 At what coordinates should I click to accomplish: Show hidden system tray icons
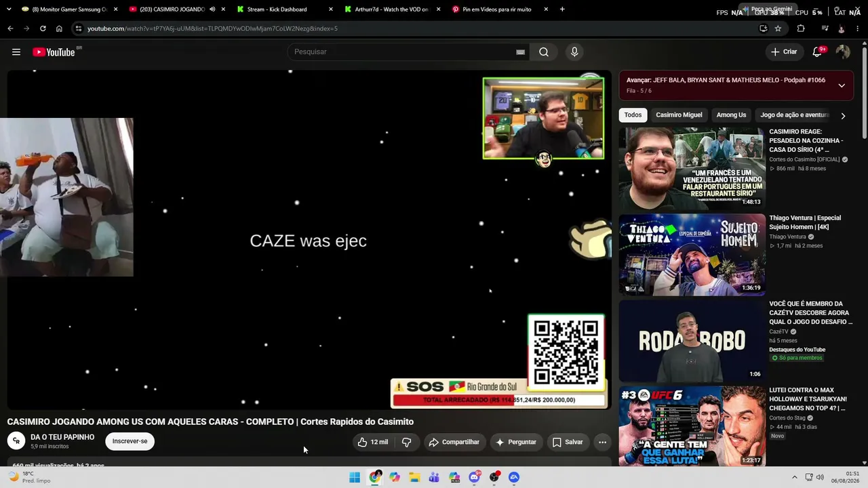tap(795, 477)
